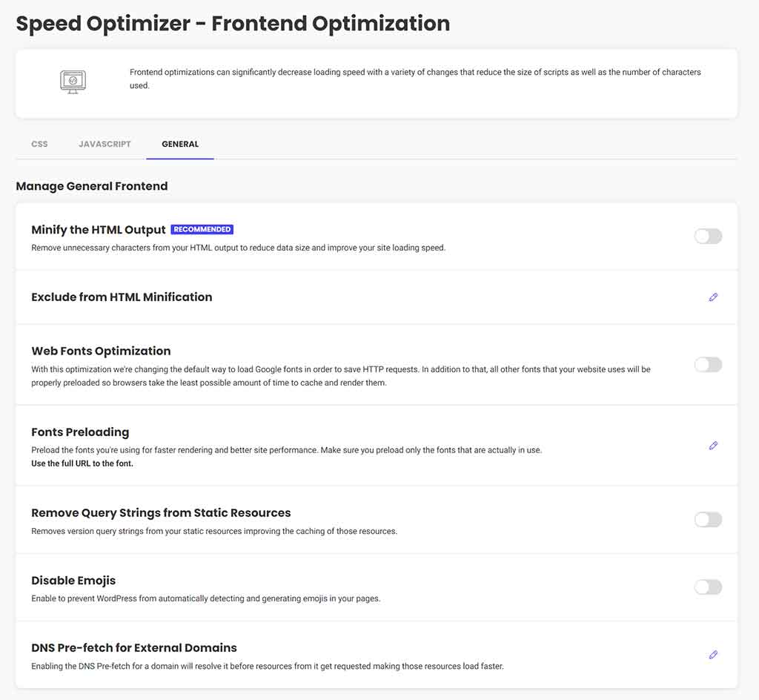759x700 pixels.
Task: Select the Web Fonts Optimization title
Action: 101,351
